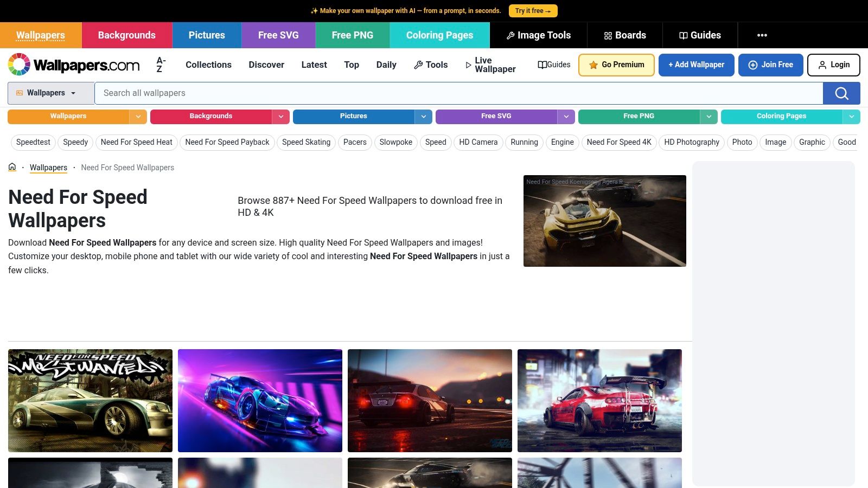Open the Most Wanted wallpaper thumbnail
Screen dimensions: 868x488
click(90, 401)
